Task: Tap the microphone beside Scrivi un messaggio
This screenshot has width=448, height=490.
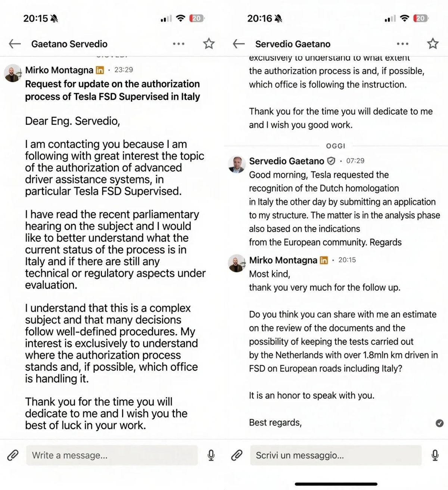Action: click(435, 455)
